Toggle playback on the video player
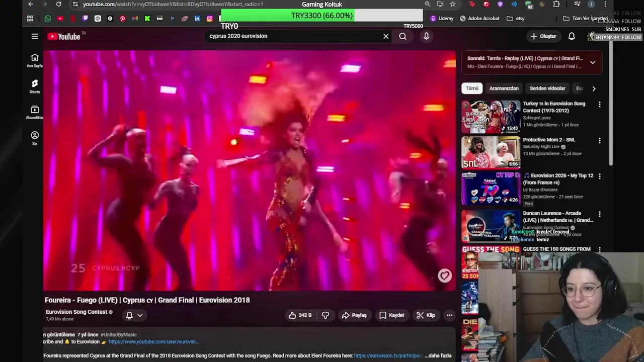Screen dimensions: 644x362 [249, 170]
